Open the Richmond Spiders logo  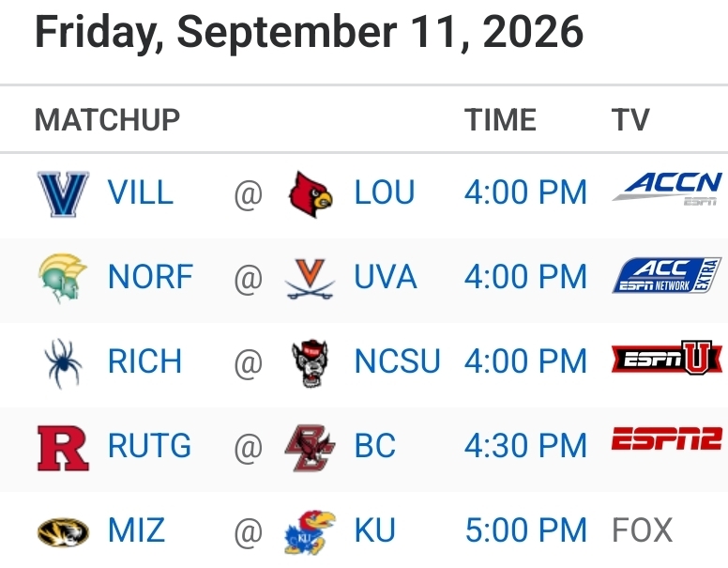[63, 363]
